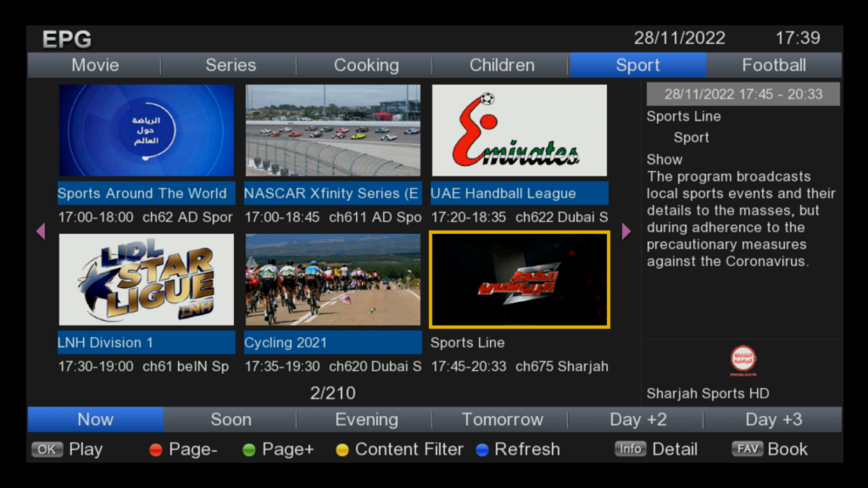Click the yellow Content Filter dot
Screen dimensions: 868x488
tap(342, 450)
